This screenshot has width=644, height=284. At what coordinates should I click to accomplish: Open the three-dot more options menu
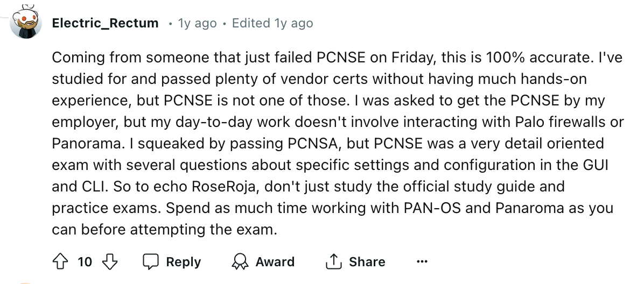pyautogui.click(x=422, y=261)
